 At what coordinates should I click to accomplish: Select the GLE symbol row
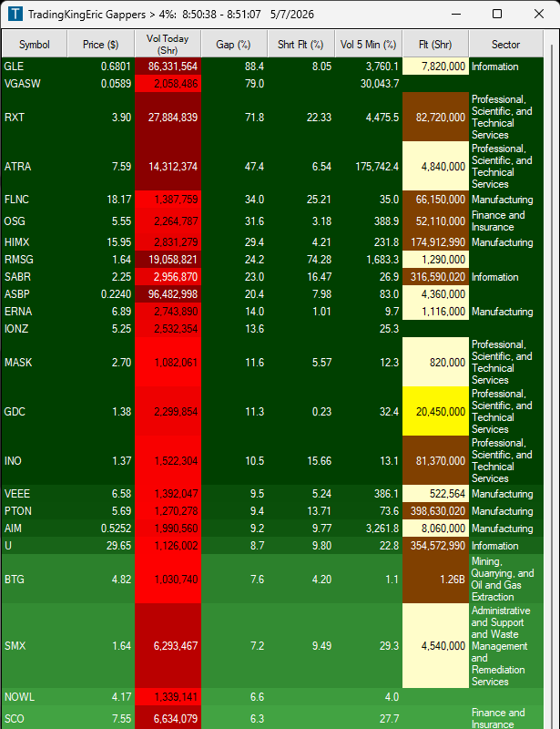[272, 66]
